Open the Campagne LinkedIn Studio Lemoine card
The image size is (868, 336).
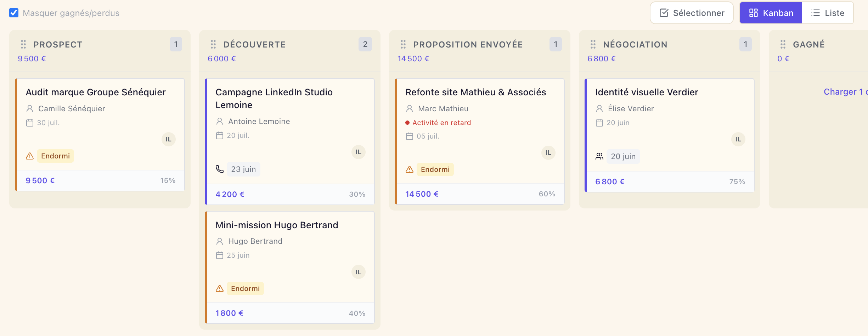(x=290, y=141)
